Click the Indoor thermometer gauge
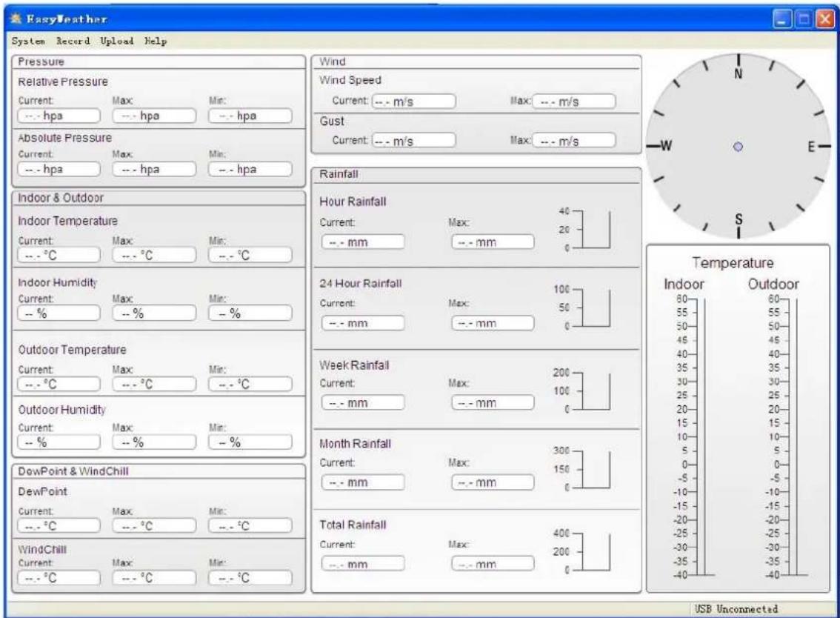Screen dimensions: 840x618 [694, 437]
